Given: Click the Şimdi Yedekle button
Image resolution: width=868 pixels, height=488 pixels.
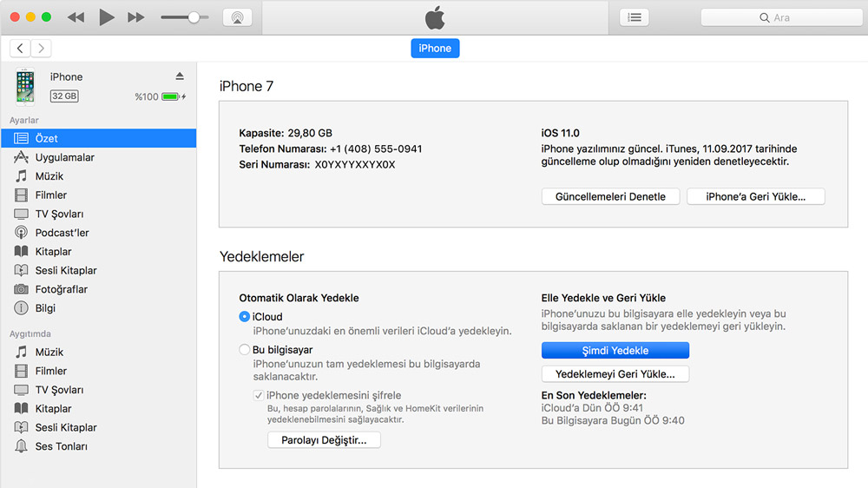Looking at the screenshot, I should point(615,351).
